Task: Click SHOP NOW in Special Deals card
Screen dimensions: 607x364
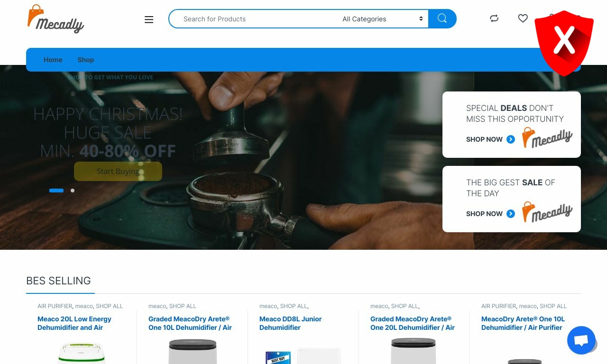Action: tap(484, 139)
